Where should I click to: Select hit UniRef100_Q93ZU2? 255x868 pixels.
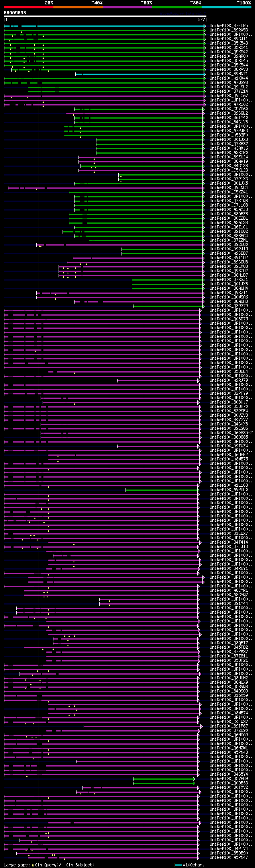(x=229, y=271)
